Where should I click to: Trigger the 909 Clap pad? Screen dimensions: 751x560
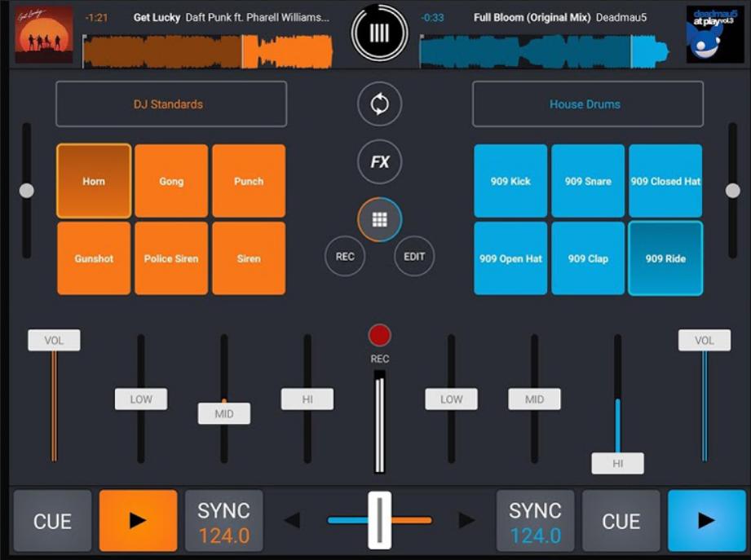[x=588, y=258]
